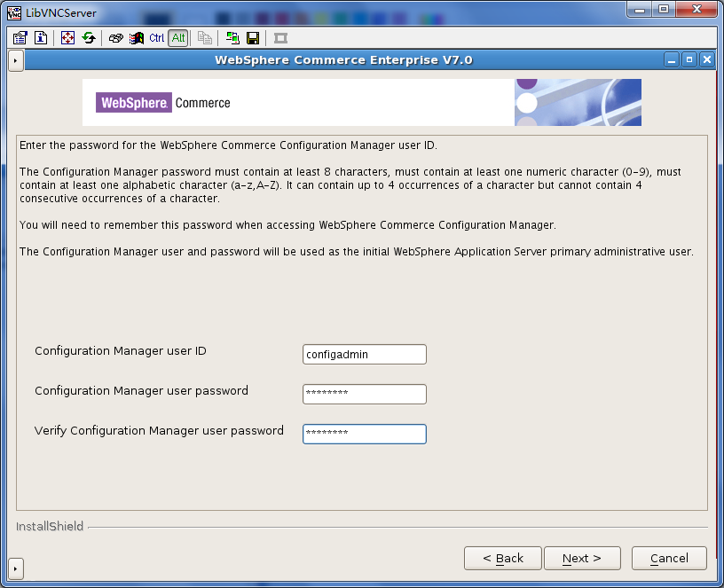Toggle the Ctrl key button
The width and height of the screenshot is (724, 588).
coord(156,38)
